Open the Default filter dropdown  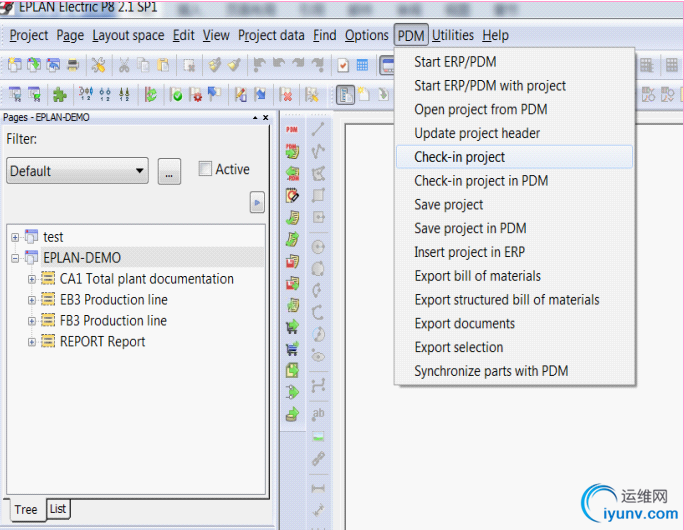[x=77, y=171]
